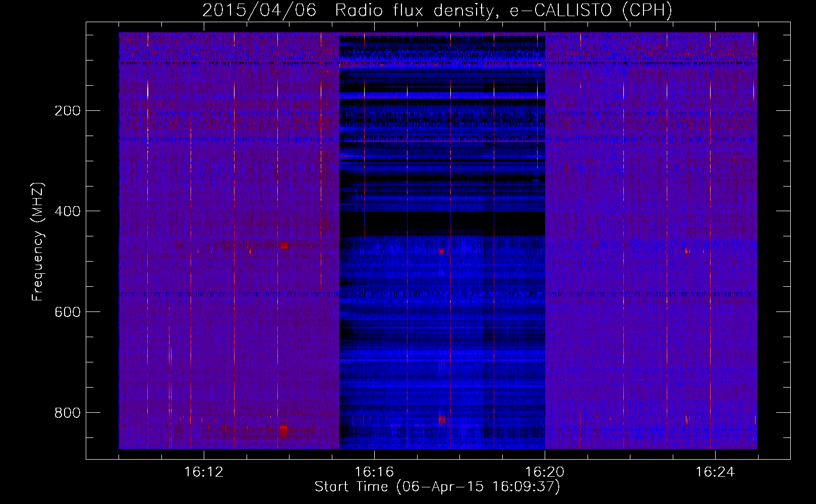Click the 'Frequency (MHZ)' y-axis label
The height and width of the screenshot is (504, 816).
click(x=38, y=241)
